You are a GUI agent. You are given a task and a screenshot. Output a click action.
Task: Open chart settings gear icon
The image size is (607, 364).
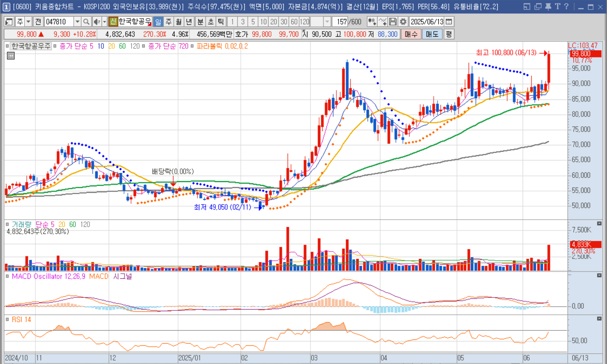coord(403,22)
